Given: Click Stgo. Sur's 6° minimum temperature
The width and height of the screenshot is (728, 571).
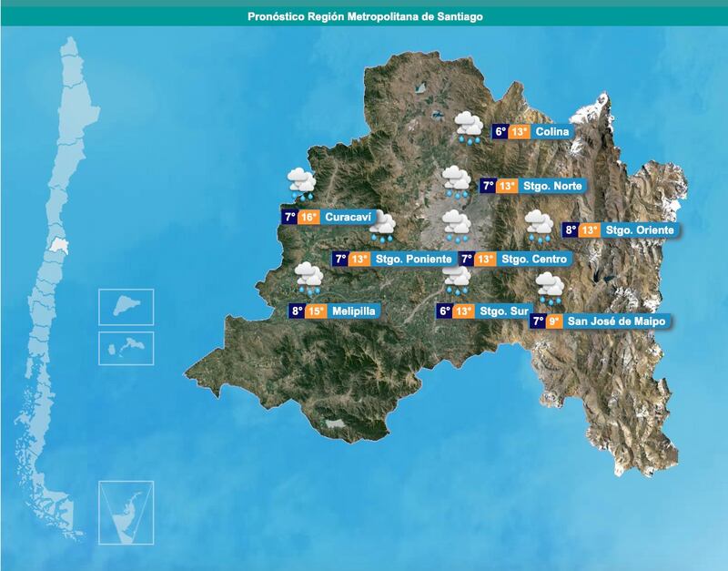Looking at the screenshot, I should pos(444,311).
